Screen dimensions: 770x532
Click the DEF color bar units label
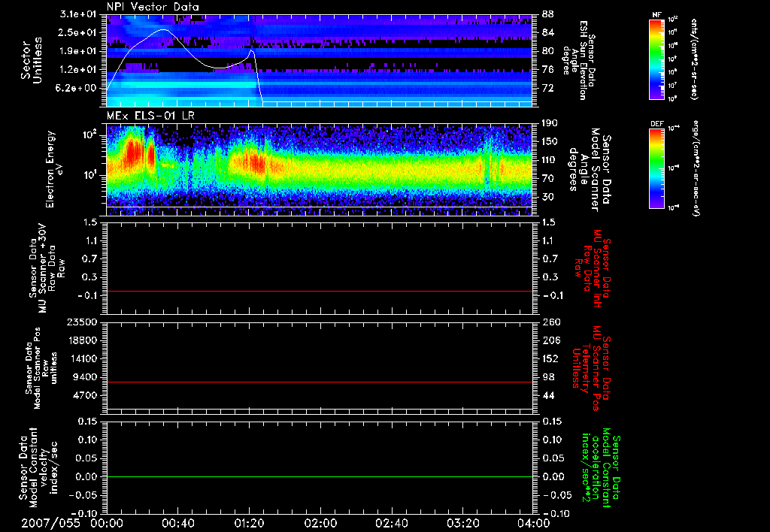point(696,168)
